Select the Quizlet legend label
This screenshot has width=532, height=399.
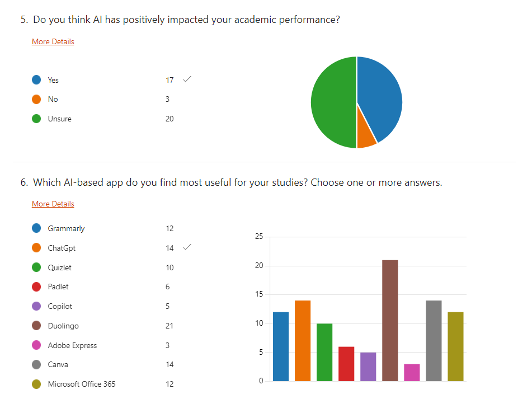[60, 267]
